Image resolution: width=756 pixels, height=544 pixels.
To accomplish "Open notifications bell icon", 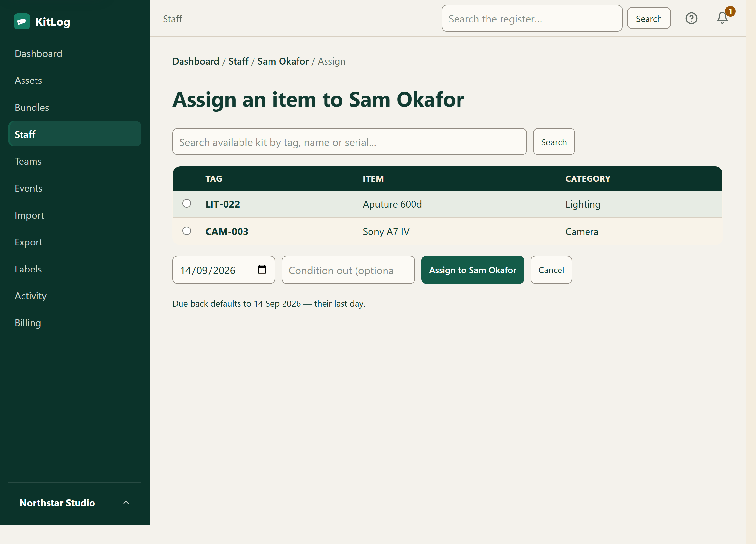I will pyautogui.click(x=722, y=18).
